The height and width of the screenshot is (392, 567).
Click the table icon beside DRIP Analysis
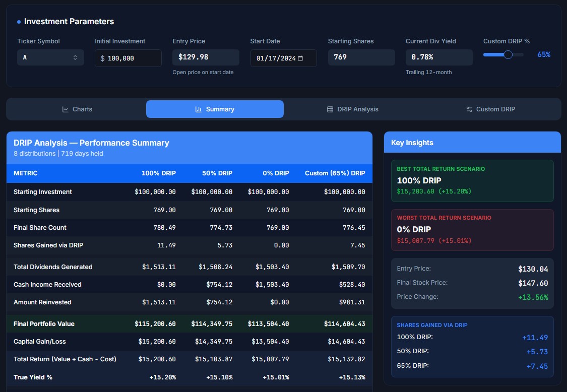coord(330,109)
